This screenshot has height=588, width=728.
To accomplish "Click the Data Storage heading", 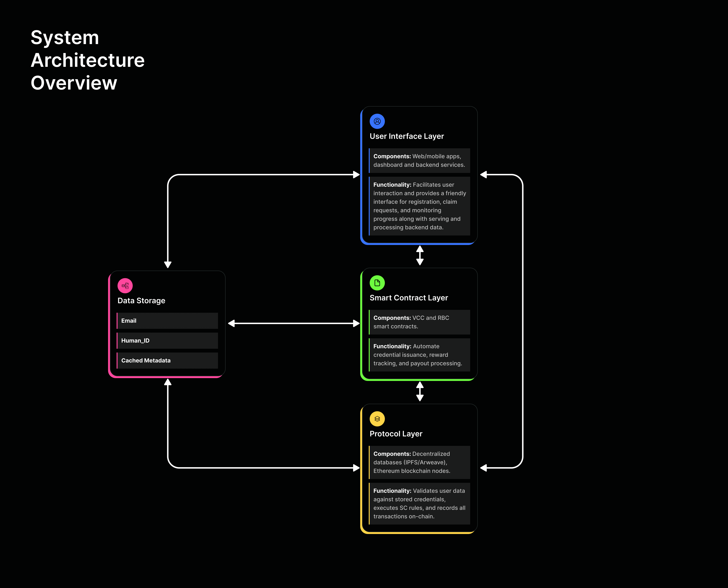I will click(x=141, y=300).
